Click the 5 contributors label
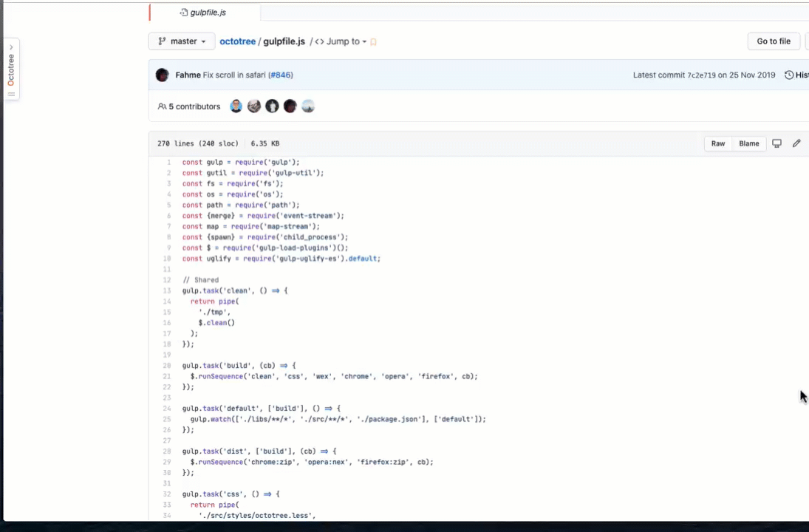This screenshot has height=532, width=809. [x=189, y=106]
